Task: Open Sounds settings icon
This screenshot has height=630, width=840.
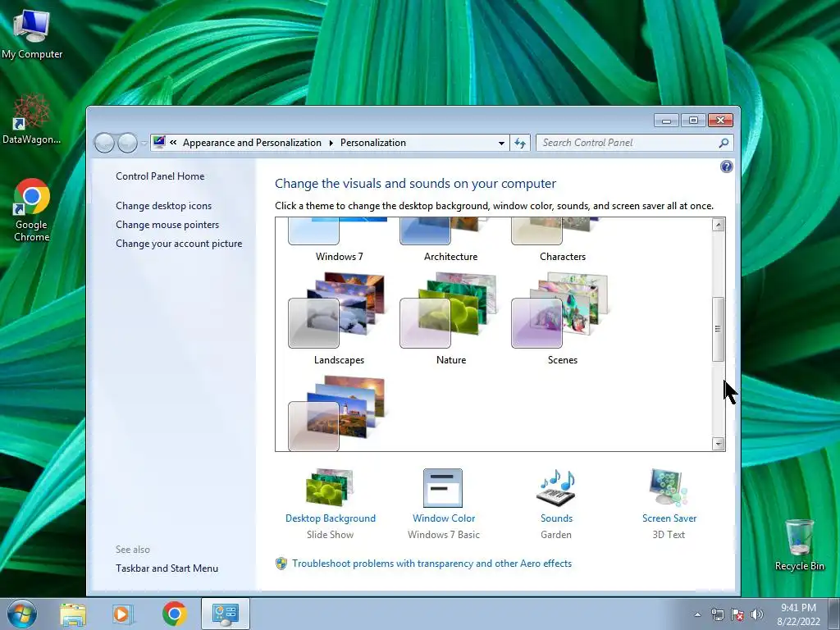Action: pyautogui.click(x=556, y=487)
